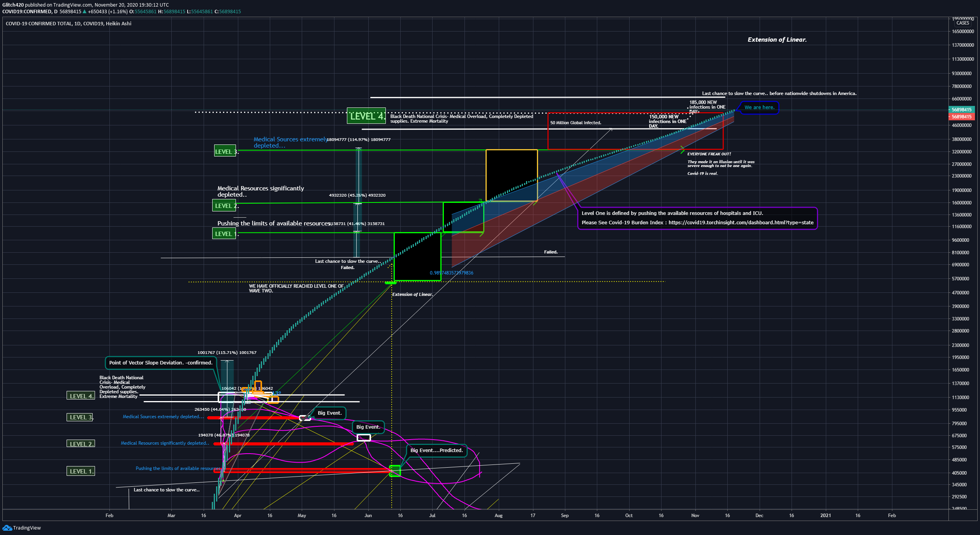Click the 165000000 price scale value
Image resolution: width=980 pixels, height=535 pixels.
tap(962, 32)
